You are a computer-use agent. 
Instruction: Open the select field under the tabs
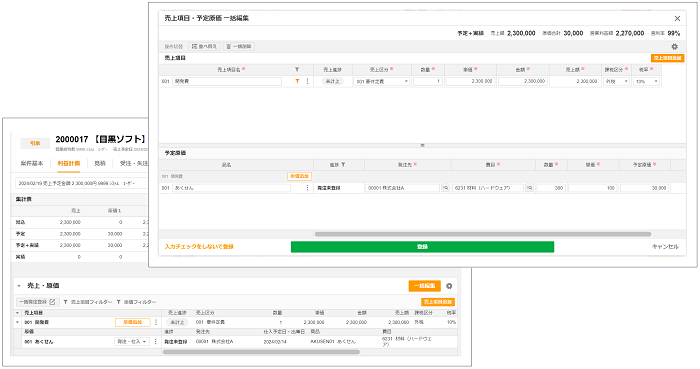[x=81, y=183]
